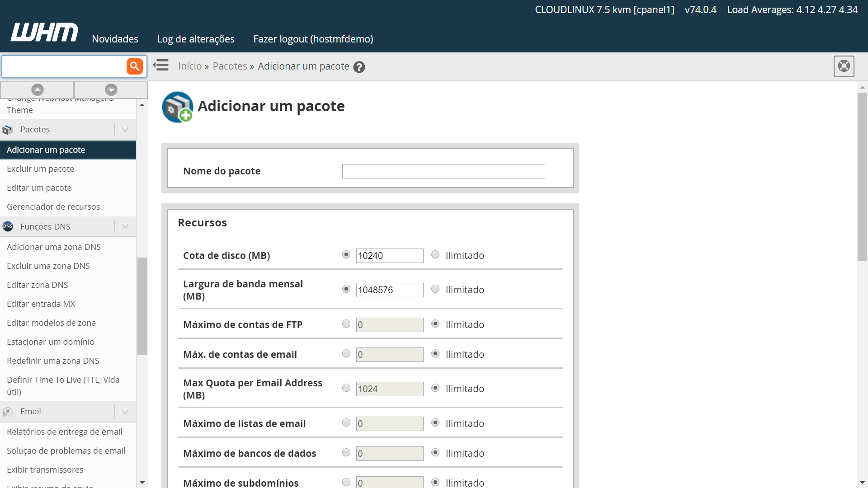Click the expand-all down arrow button
This screenshot has height=488, width=868.
coord(111,89)
